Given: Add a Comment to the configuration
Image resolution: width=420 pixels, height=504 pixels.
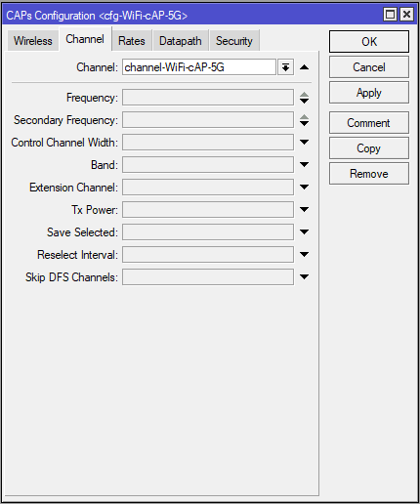Looking at the screenshot, I should pos(369,123).
